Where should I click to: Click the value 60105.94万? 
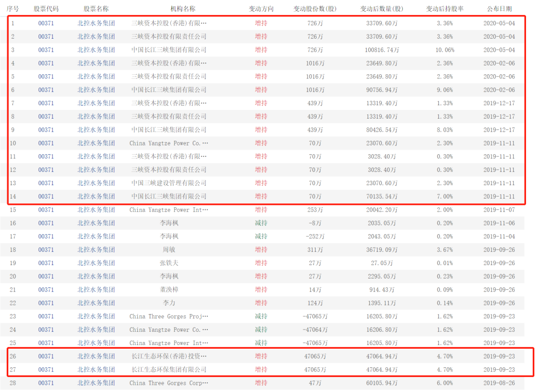tap(382, 383)
